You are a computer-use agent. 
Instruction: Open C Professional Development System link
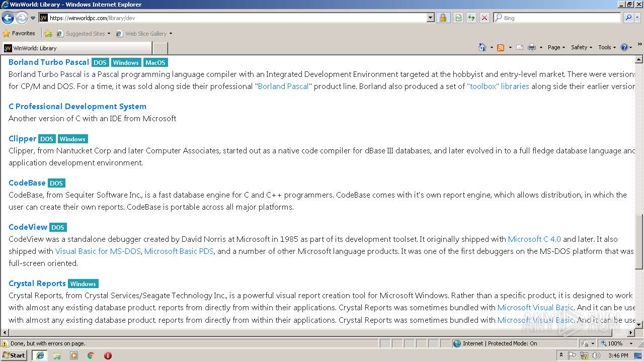tap(77, 107)
